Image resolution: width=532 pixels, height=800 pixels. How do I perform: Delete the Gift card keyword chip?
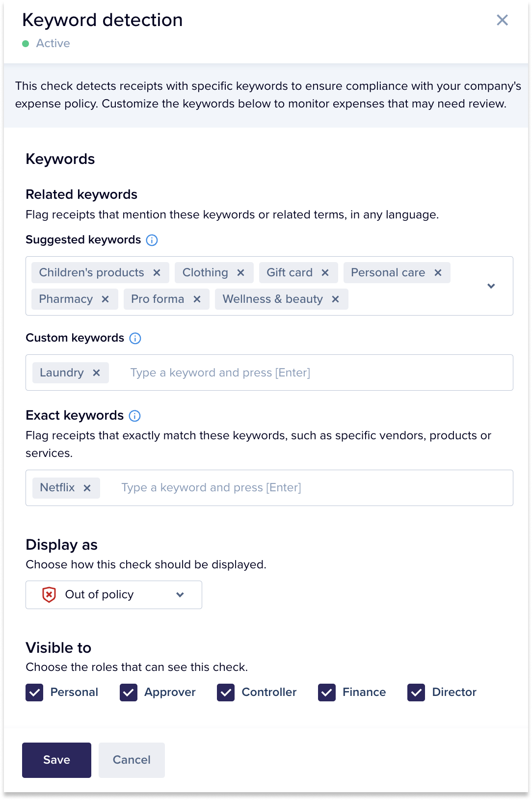(x=325, y=273)
